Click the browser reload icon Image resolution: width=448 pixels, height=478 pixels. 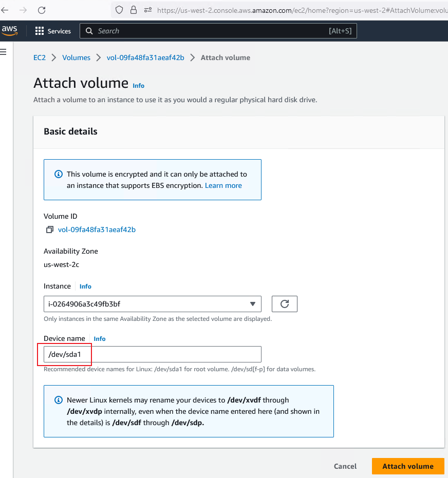click(x=42, y=10)
